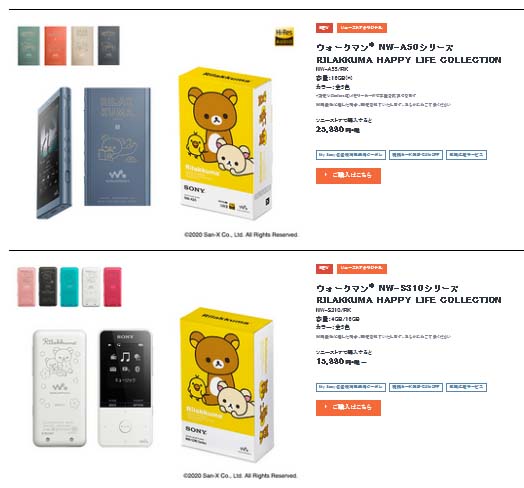This screenshot has width=524, height=488.
Task: Click the blue NW-A50 Walkman back image
Action: point(117,146)
